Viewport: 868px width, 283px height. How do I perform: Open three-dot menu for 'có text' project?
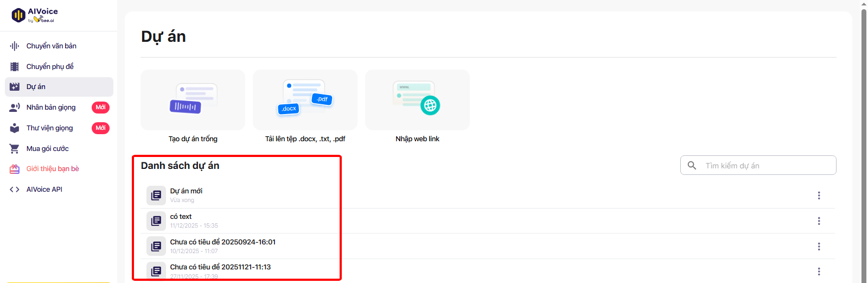coord(819,221)
